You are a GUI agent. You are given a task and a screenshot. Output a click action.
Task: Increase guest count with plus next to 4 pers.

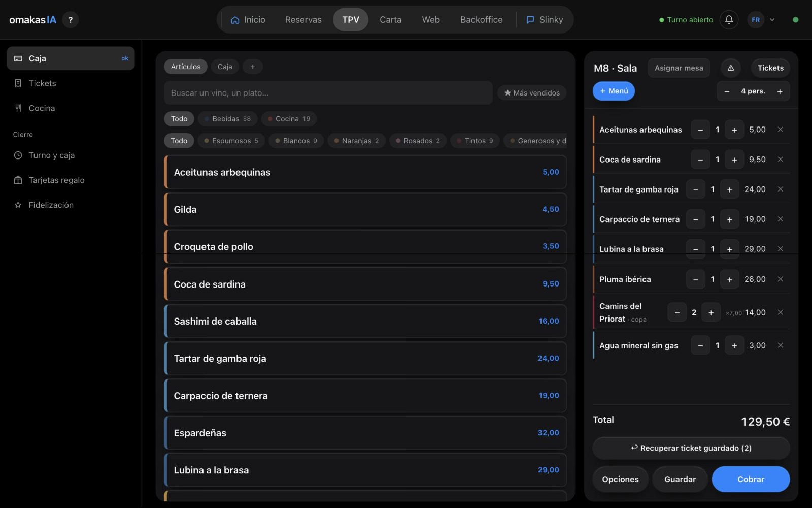780,91
